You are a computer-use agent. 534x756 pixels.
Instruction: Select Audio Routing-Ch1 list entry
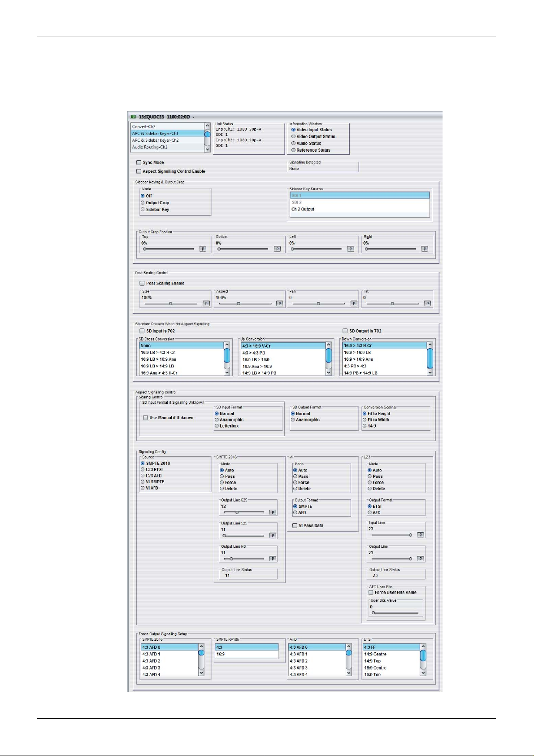[167, 147]
